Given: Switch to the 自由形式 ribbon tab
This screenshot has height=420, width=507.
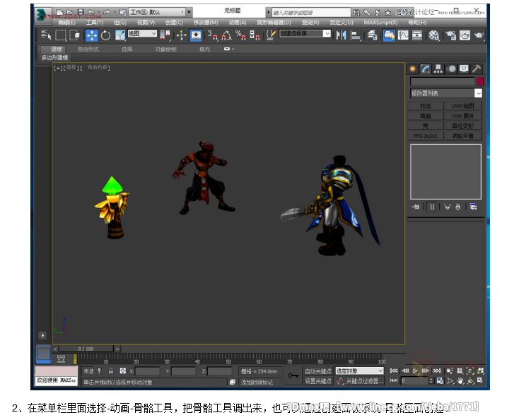Looking at the screenshot, I should pos(88,49).
